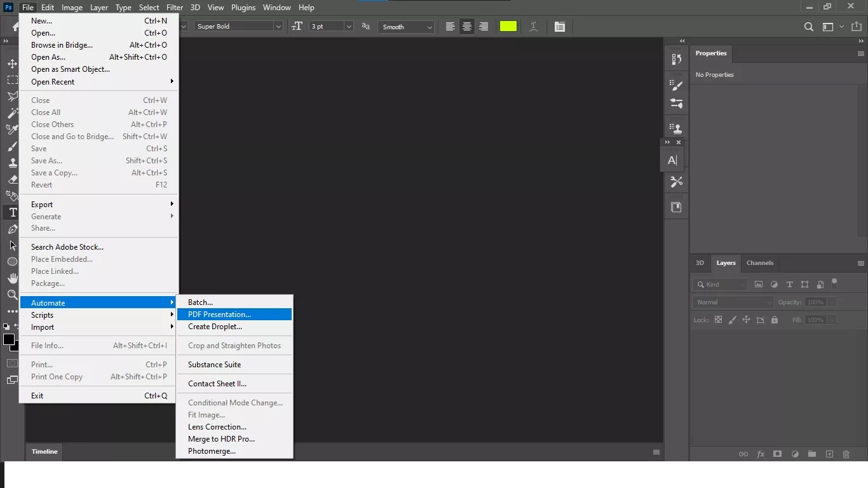Open the Layers panel menu
Screen dimensions: 868x488
point(861,263)
